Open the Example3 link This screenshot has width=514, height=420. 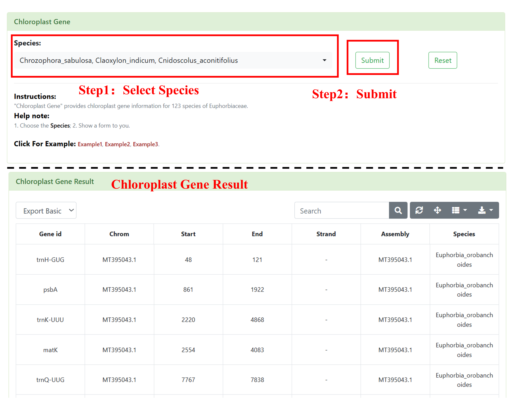[145, 144]
